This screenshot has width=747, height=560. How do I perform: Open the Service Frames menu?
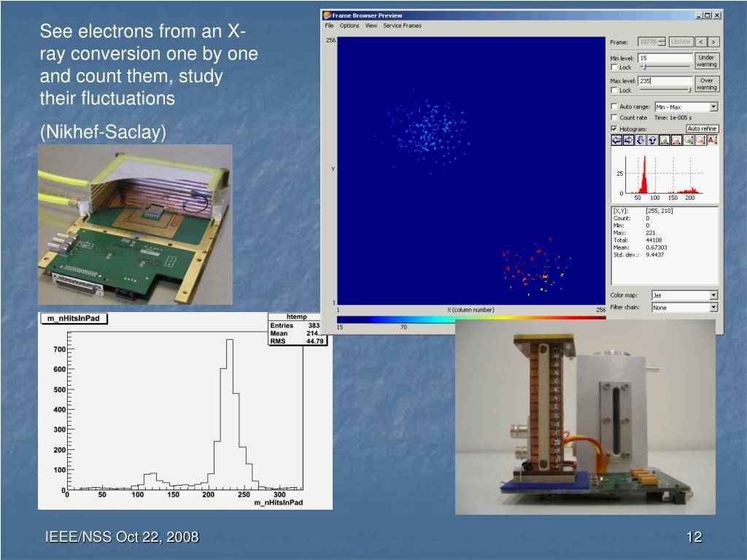[402, 26]
